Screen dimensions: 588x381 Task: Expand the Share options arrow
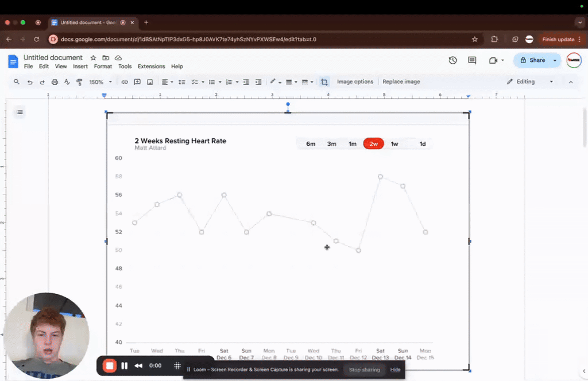[x=555, y=60]
